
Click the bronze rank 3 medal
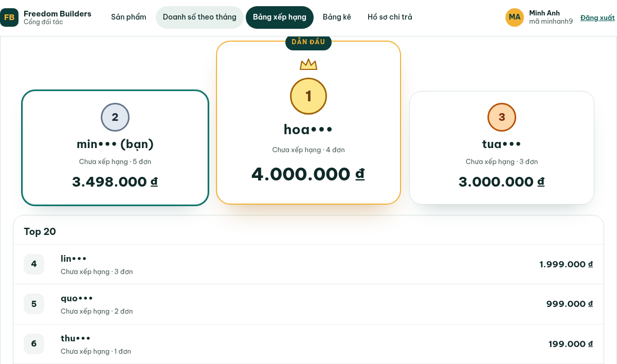click(x=502, y=117)
